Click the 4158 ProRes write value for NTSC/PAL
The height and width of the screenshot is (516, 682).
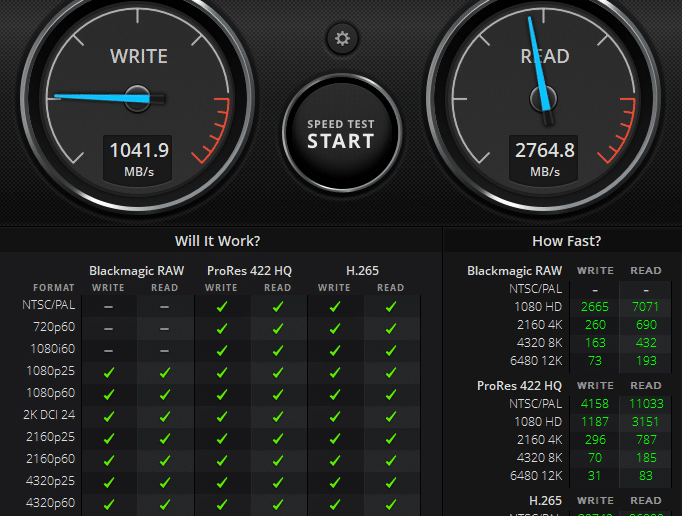coord(595,403)
